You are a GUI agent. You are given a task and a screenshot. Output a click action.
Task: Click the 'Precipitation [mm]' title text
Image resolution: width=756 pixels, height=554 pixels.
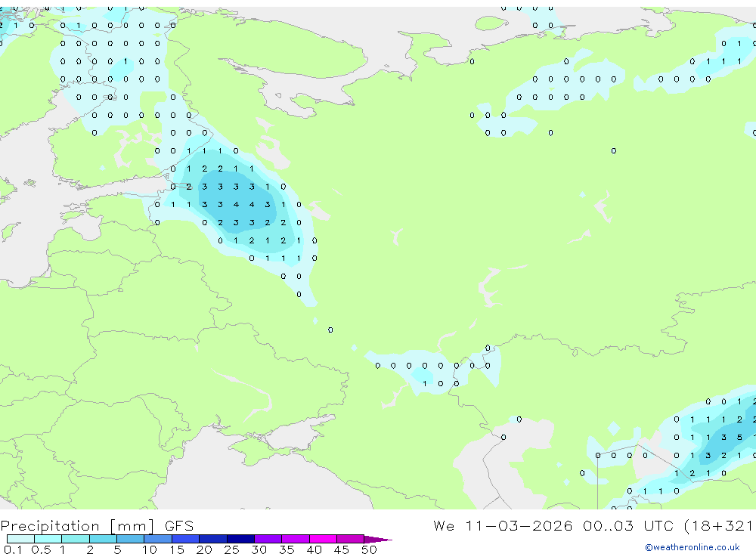[x=78, y=526]
